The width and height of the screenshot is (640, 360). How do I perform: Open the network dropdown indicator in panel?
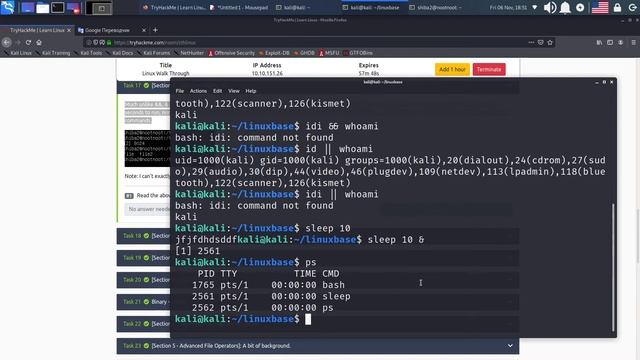pyautogui.click(x=535, y=7)
